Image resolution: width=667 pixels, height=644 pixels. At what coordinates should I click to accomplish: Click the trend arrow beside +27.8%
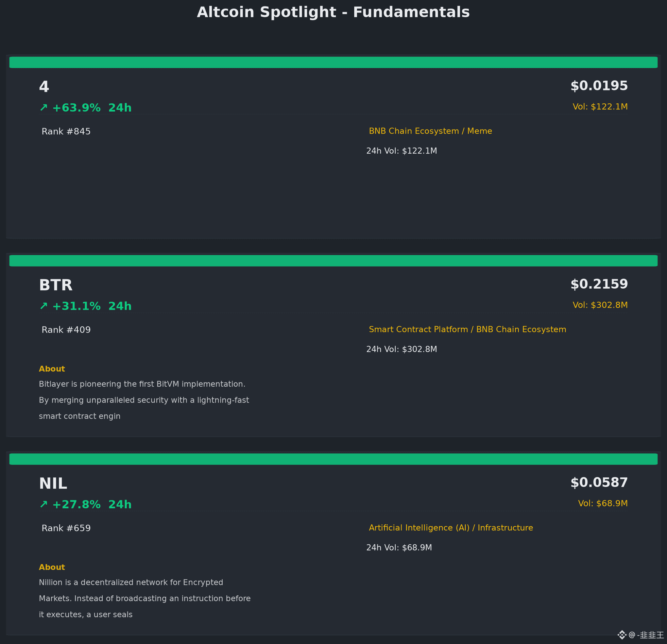(x=44, y=504)
